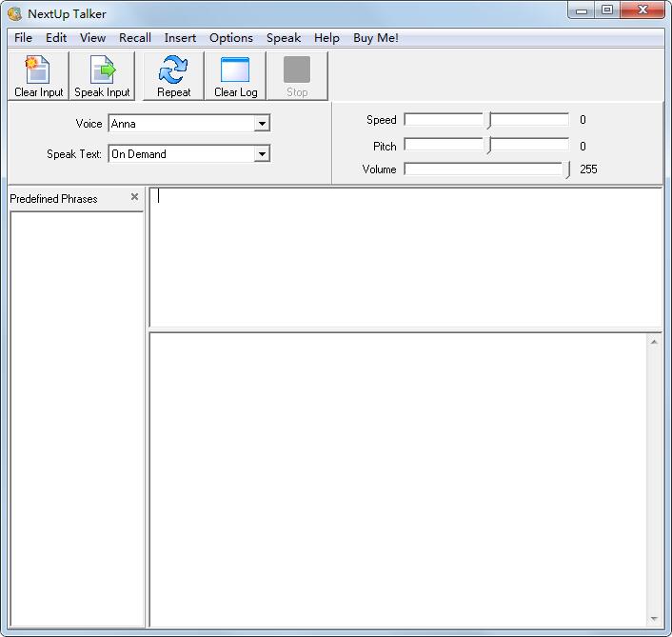The height and width of the screenshot is (637, 672).
Task: Click the Clear Input toolbar icon
Action: [x=38, y=76]
